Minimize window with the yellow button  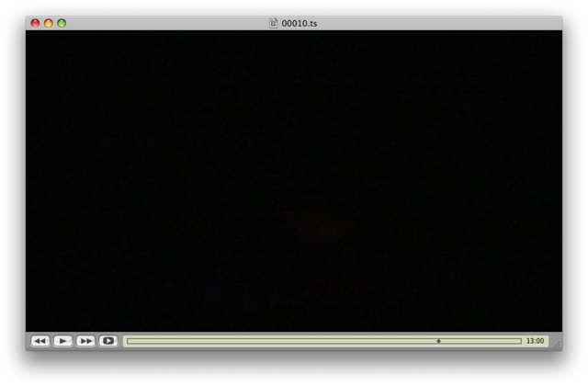[x=49, y=23]
